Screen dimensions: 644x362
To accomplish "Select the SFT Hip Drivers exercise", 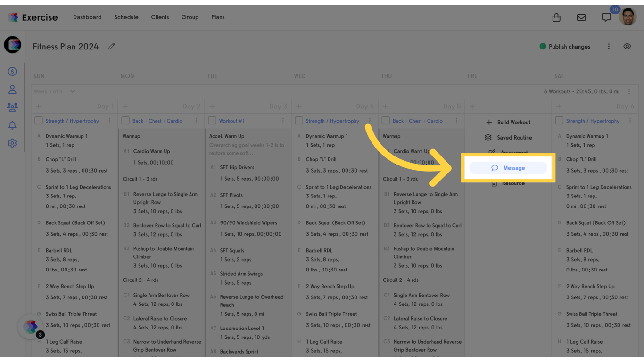I will point(237,167).
